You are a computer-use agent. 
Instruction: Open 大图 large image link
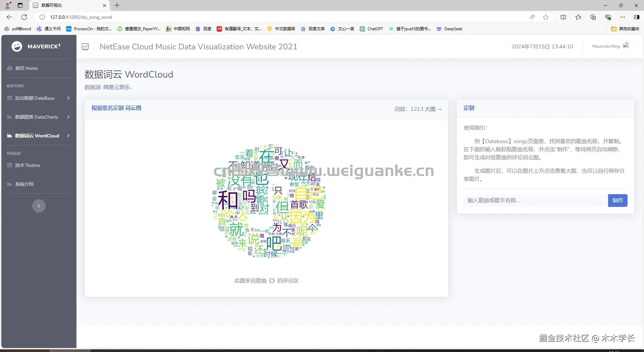point(433,109)
